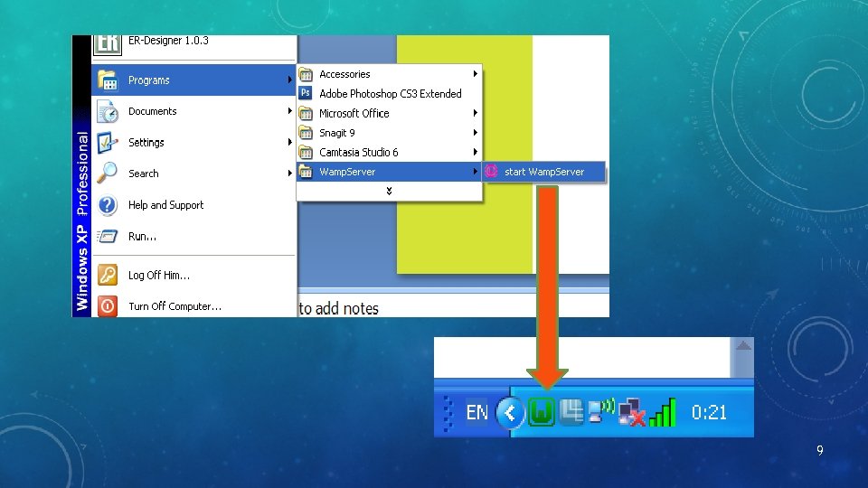
Task: Click the Search magnifier icon
Action: 107,173
